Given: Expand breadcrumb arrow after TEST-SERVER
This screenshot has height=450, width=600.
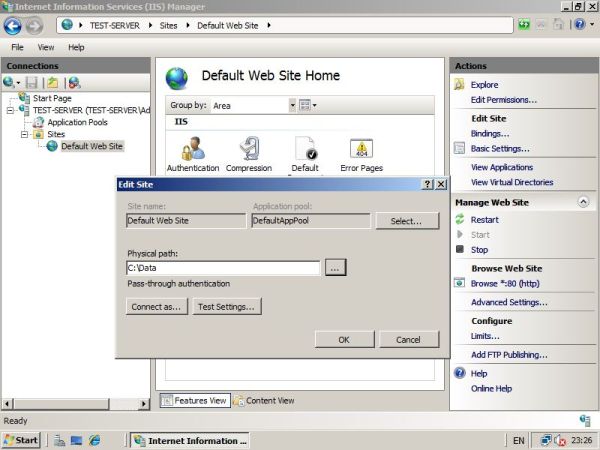Looking at the screenshot, I should click(x=150, y=25).
